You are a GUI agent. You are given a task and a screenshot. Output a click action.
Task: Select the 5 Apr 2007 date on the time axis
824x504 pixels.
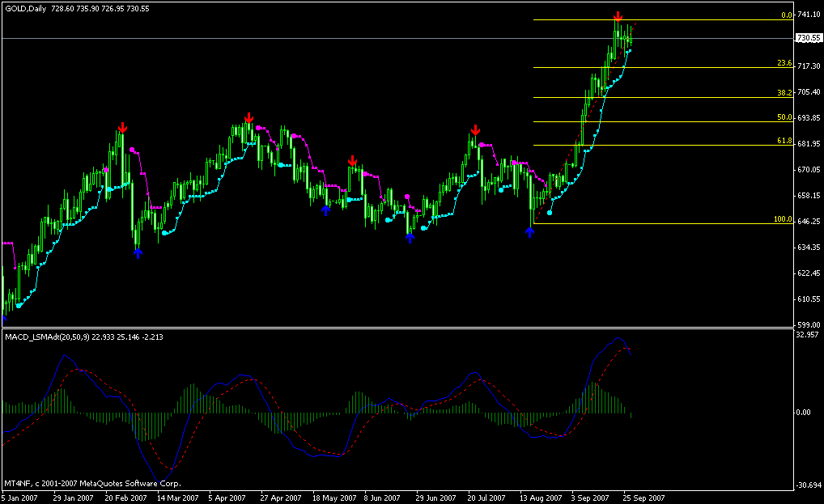pyautogui.click(x=228, y=498)
